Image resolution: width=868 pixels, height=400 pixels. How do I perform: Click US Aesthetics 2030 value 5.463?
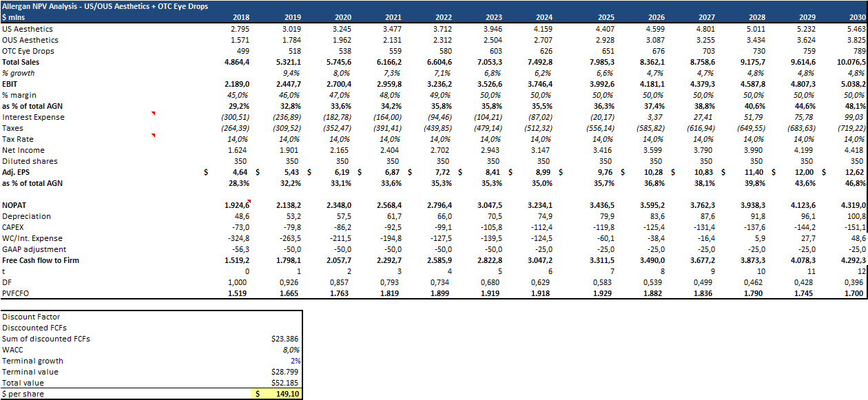tap(856, 29)
